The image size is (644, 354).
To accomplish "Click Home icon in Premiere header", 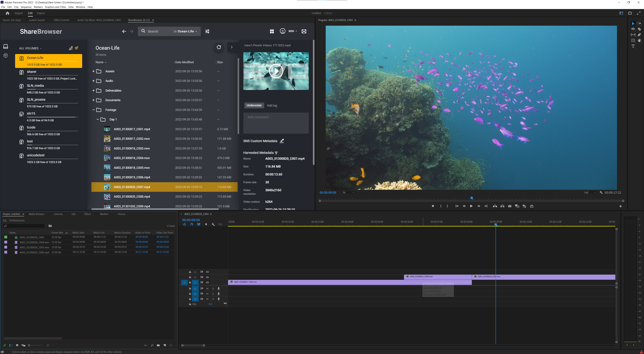I will (8, 13).
